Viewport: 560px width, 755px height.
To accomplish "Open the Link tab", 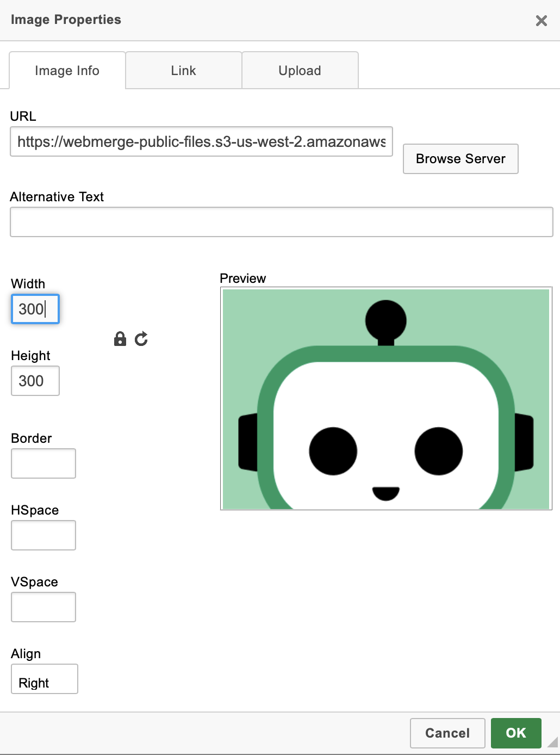I will (183, 71).
